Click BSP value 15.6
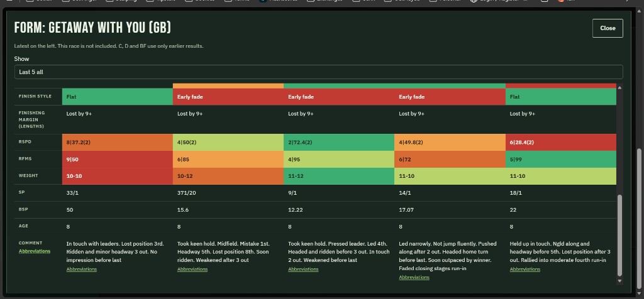Screen dimensions: 644x299 pos(183,210)
